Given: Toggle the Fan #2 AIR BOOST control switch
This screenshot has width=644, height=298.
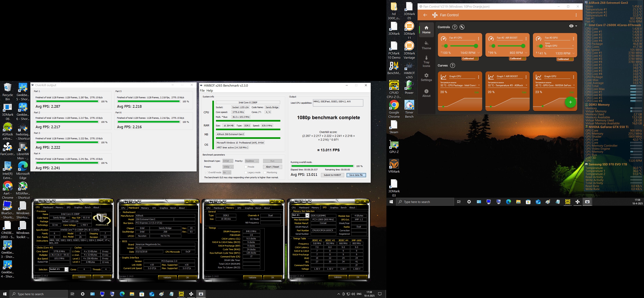Looking at the screenshot, I should [492, 46].
